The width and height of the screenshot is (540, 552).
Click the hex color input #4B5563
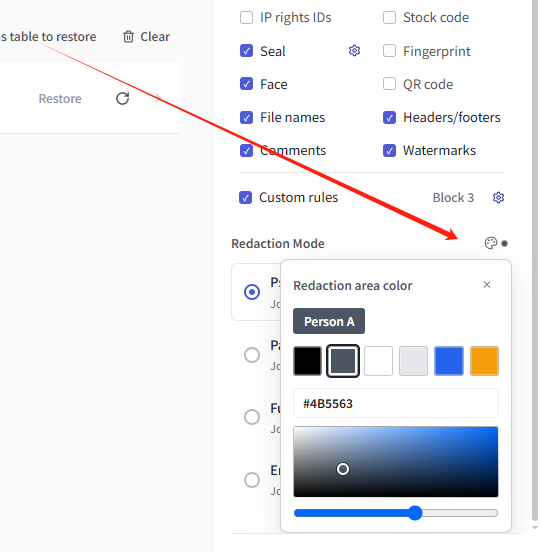[396, 403]
